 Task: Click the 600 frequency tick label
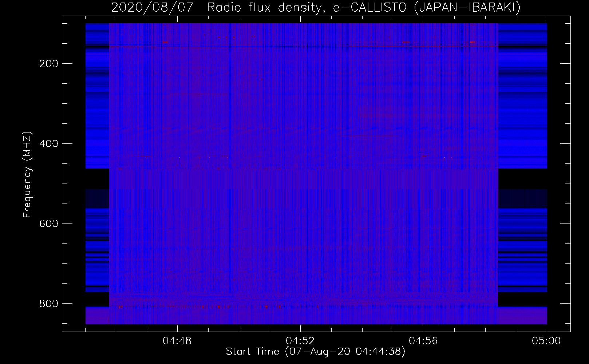point(49,223)
